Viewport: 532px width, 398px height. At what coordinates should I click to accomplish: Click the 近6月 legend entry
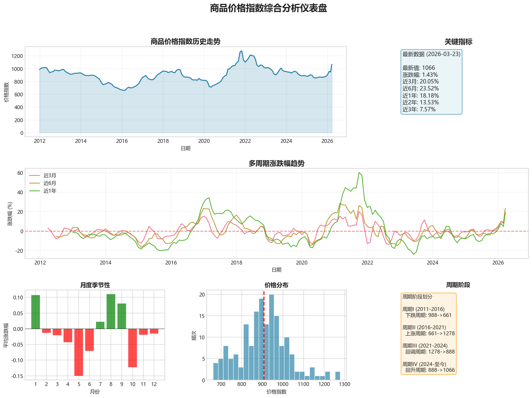(x=50, y=183)
